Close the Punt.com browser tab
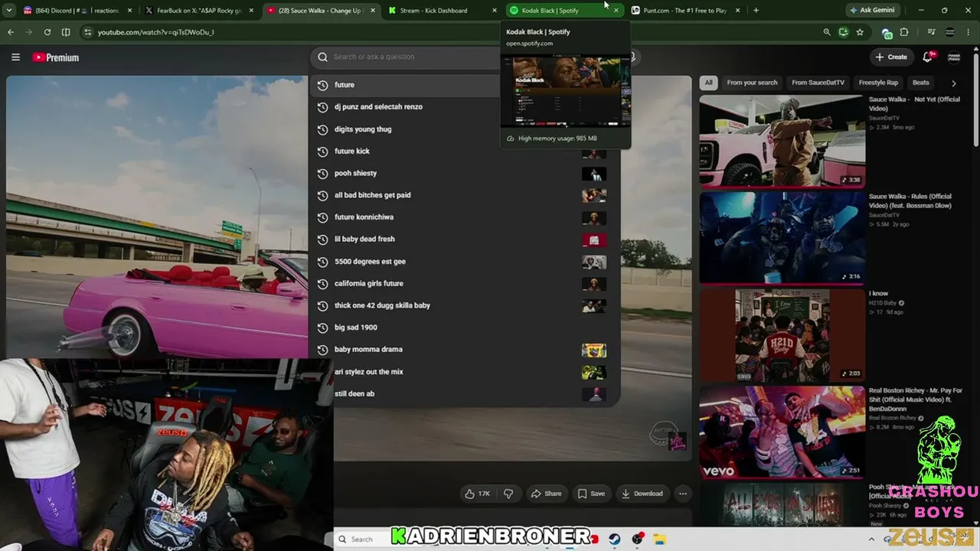 (738, 11)
